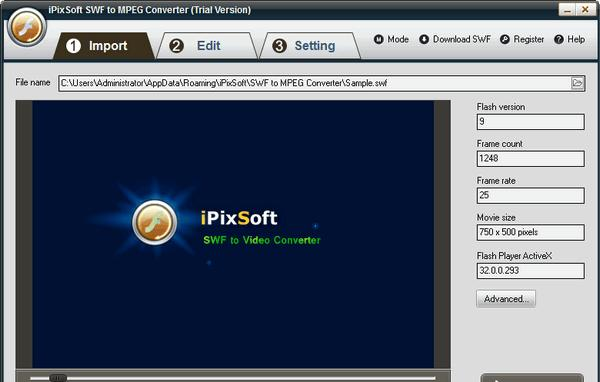Click the browse folder icon beside File name
600x382 pixels.
[577, 83]
